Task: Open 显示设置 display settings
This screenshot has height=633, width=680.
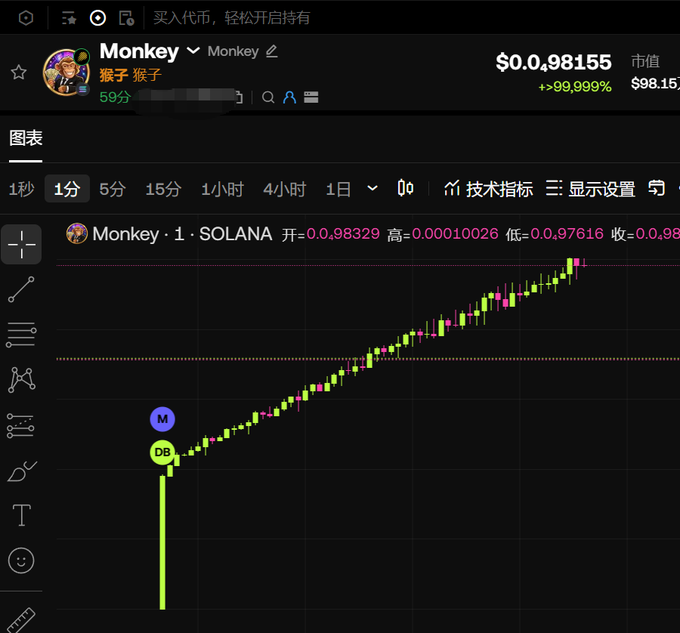Action: 590,189
